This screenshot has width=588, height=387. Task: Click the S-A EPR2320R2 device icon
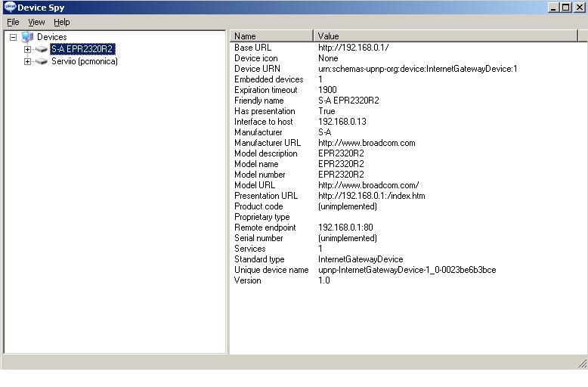(x=42, y=49)
